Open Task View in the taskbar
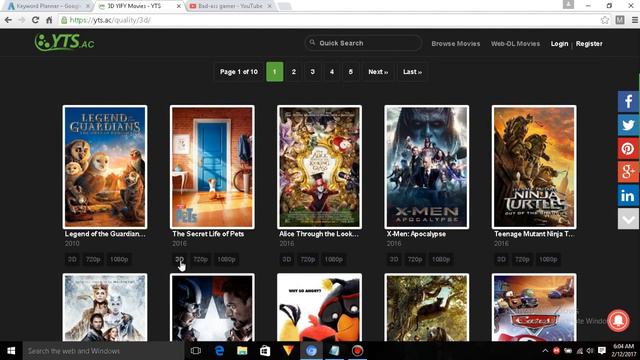The image size is (640, 360). coord(196,351)
